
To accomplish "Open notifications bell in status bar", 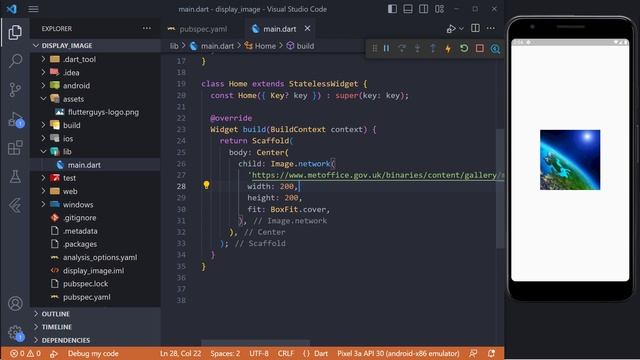I will [x=491, y=353].
